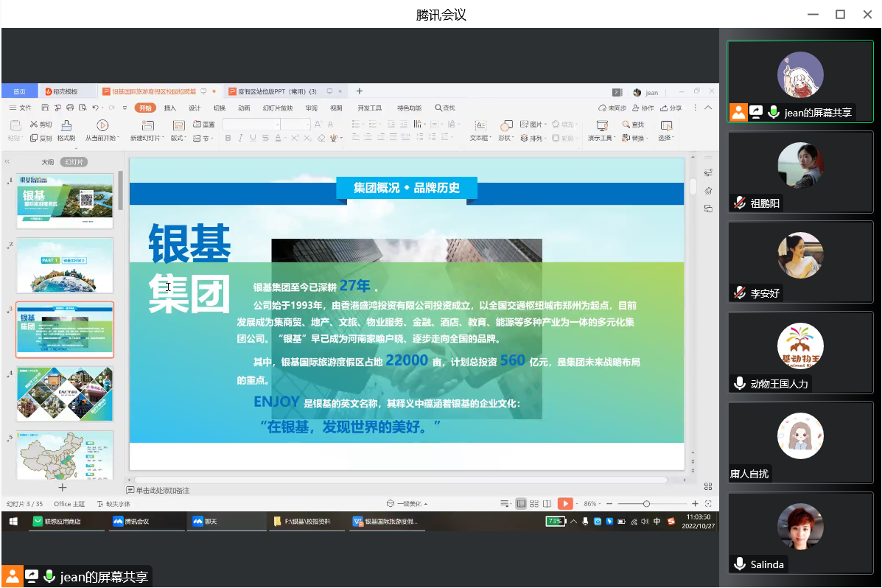Open the font name combo box

251,125
